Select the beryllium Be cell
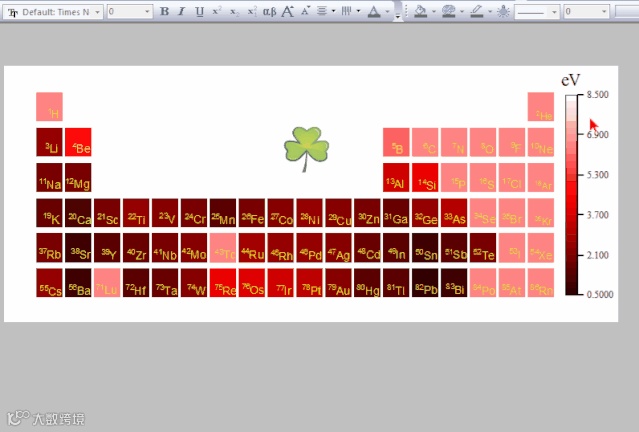The height and width of the screenshot is (432, 639). (x=78, y=142)
